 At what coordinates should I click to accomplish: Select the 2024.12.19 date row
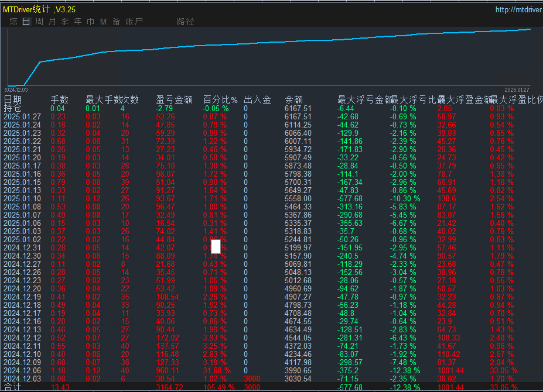22,297
